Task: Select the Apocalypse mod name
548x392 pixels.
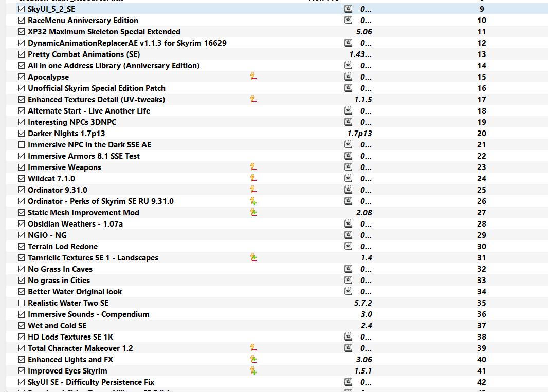Action: click(x=48, y=77)
